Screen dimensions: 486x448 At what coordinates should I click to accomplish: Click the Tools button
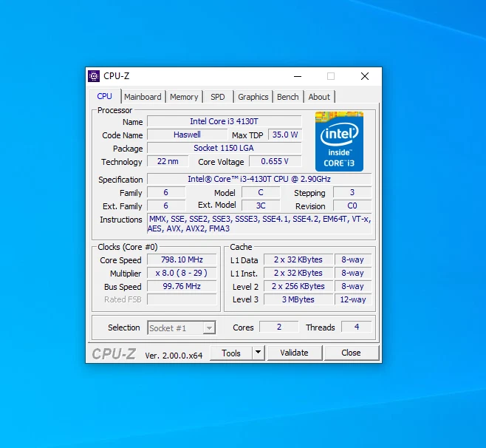click(x=231, y=353)
